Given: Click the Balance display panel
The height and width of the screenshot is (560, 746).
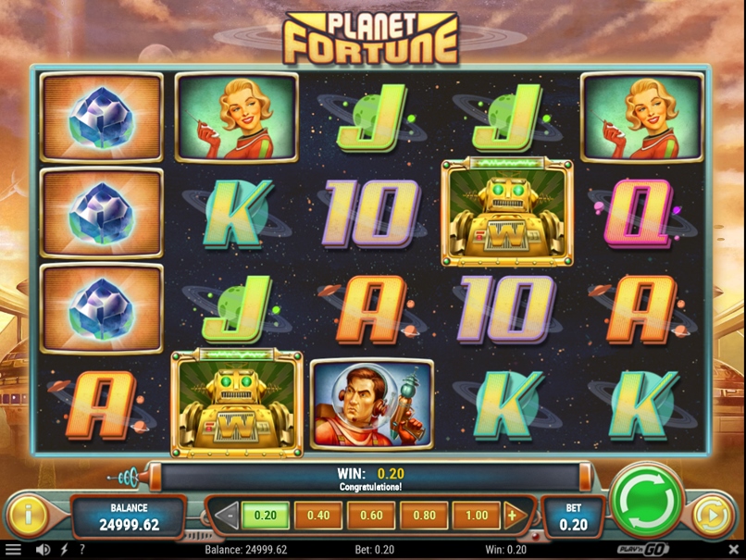Looking at the screenshot, I should pos(129,517).
